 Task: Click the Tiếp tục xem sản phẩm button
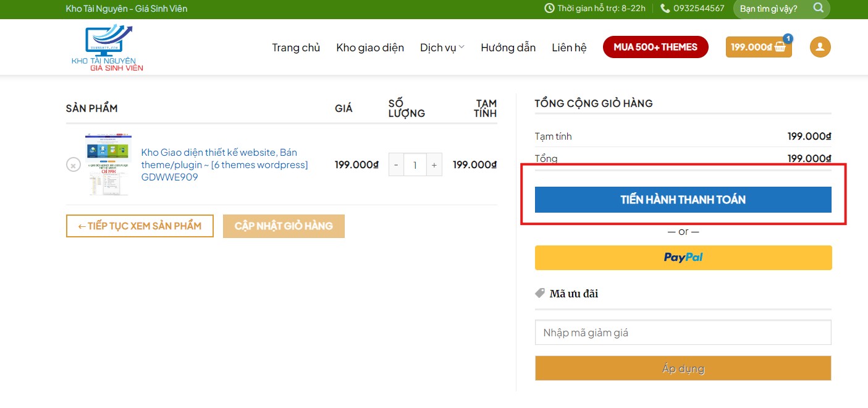(x=140, y=226)
